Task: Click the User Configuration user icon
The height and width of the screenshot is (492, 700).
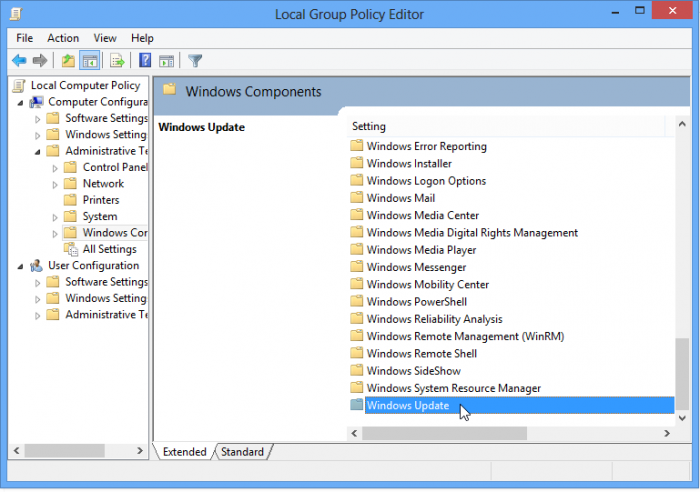Action: (x=37, y=266)
